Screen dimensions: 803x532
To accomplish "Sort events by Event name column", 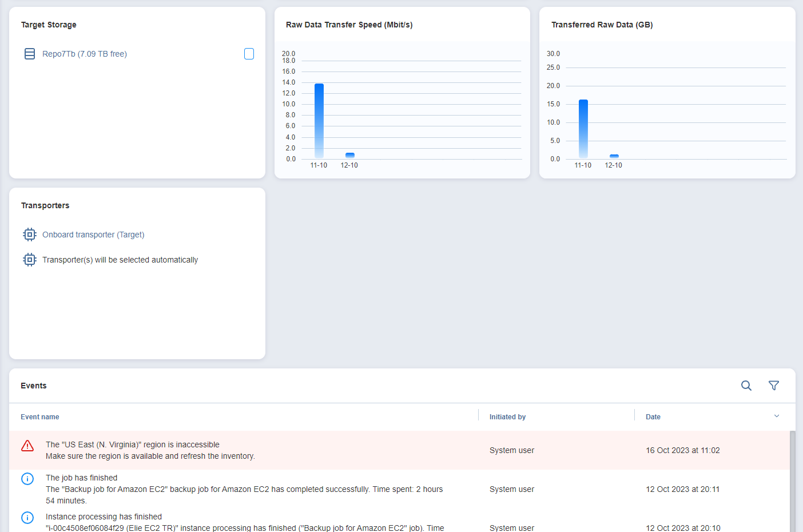I will click(x=40, y=417).
